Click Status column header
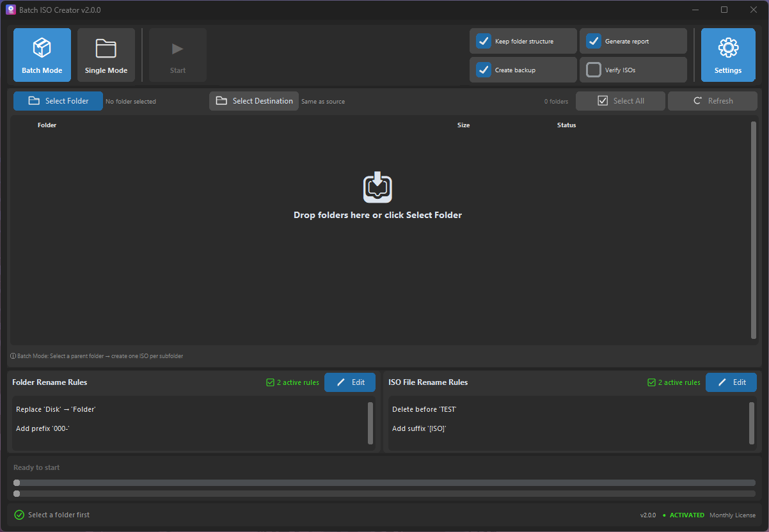 566,125
